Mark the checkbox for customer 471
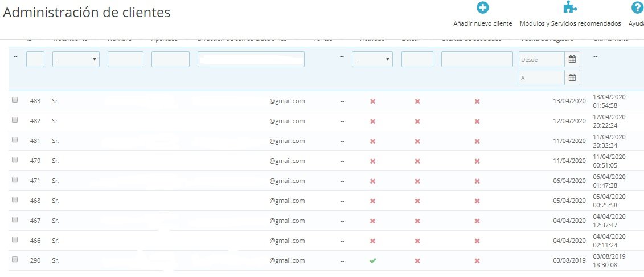 coord(15,179)
